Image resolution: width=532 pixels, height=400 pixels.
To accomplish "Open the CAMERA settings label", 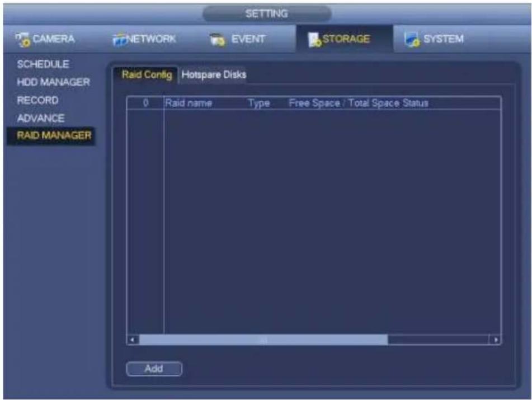I will click(x=54, y=39).
